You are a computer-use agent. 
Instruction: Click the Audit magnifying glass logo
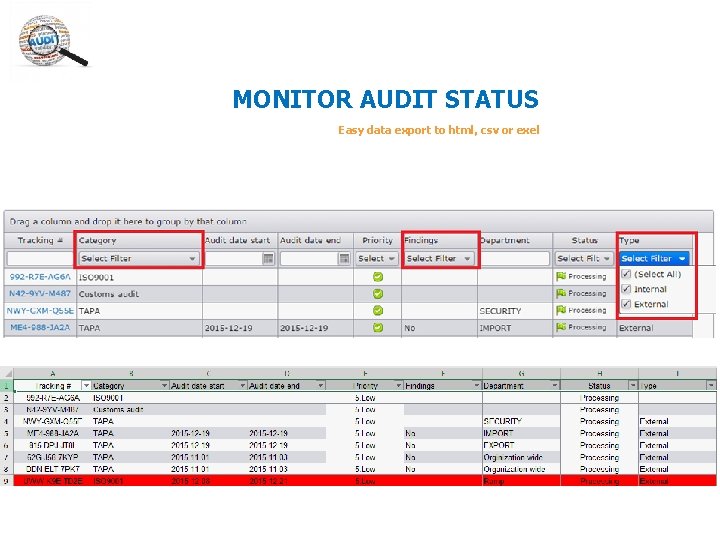[x=52, y=41]
